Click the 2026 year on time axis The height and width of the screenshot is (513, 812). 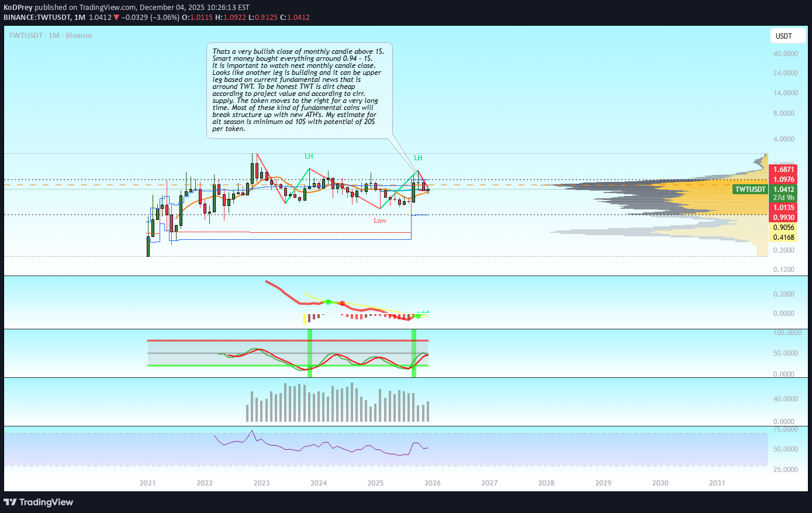click(433, 483)
